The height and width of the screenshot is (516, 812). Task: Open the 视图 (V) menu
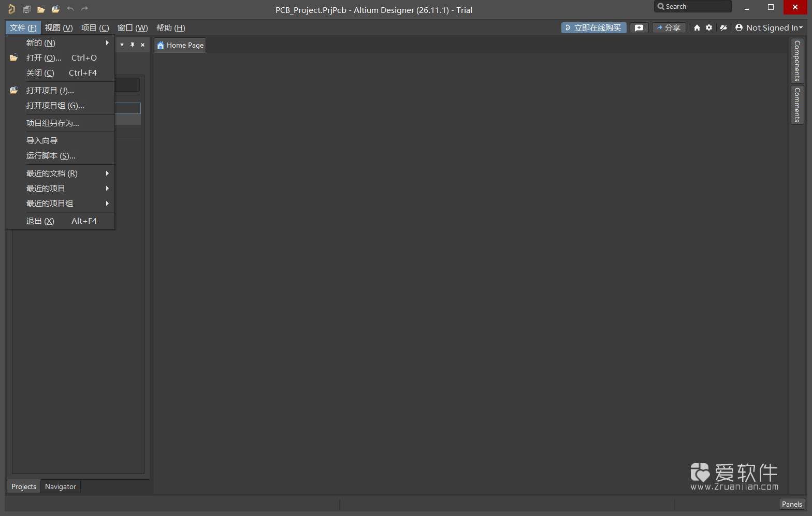[x=59, y=28]
